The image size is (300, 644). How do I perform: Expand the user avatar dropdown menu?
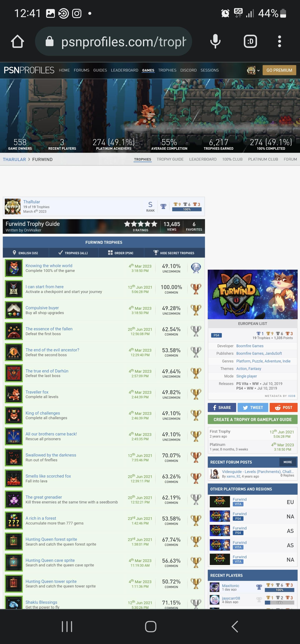click(253, 70)
